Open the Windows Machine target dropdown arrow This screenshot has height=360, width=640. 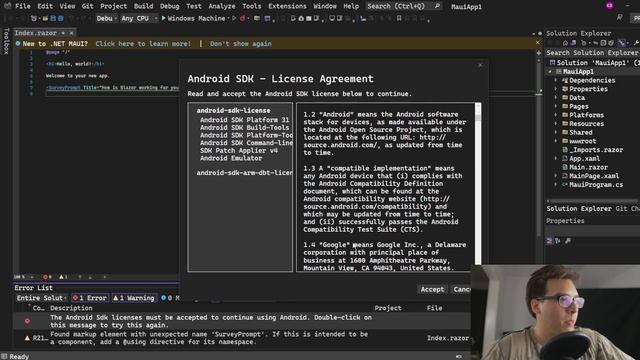click(228, 18)
